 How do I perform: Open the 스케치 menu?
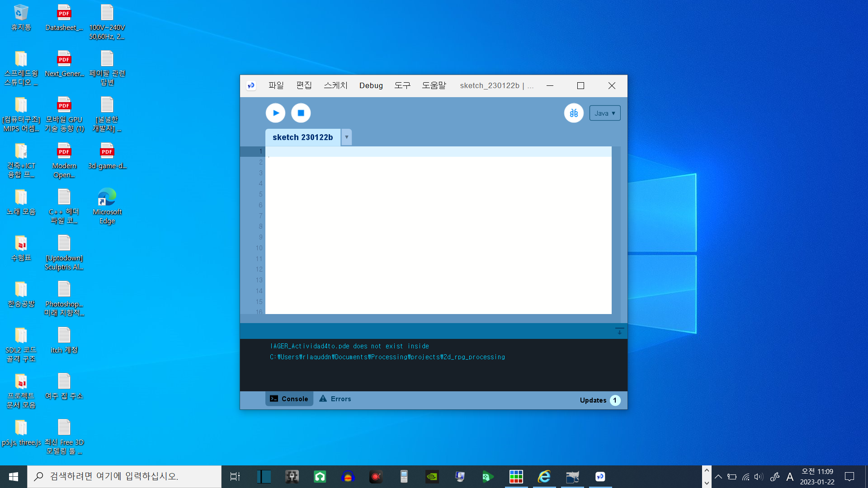tap(335, 85)
